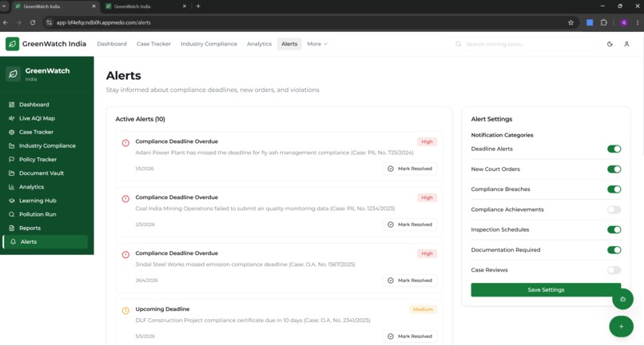644x346 pixels.
Task: Bookmark this page with the star icon
Action: (570, 22)
